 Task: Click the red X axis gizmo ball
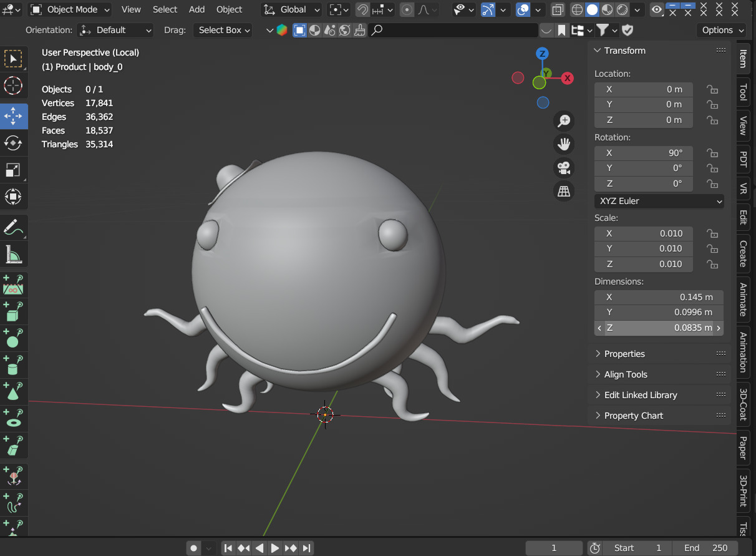[567, 78]
